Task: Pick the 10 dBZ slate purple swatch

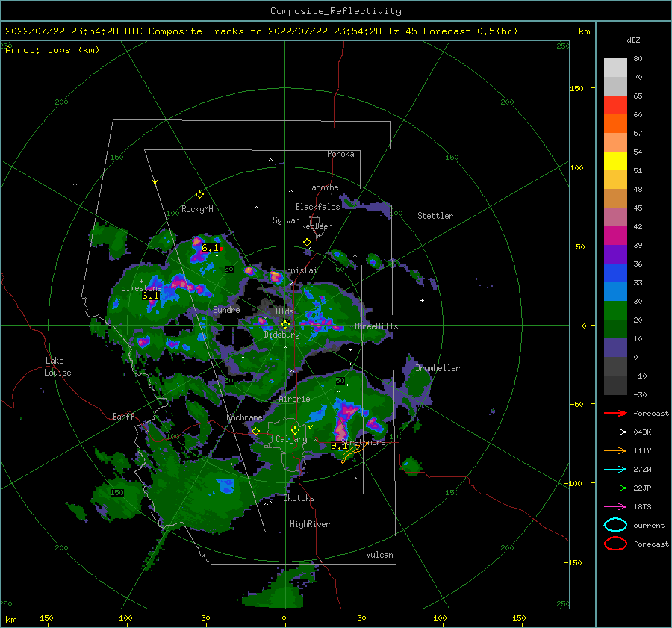Action: 615,348
